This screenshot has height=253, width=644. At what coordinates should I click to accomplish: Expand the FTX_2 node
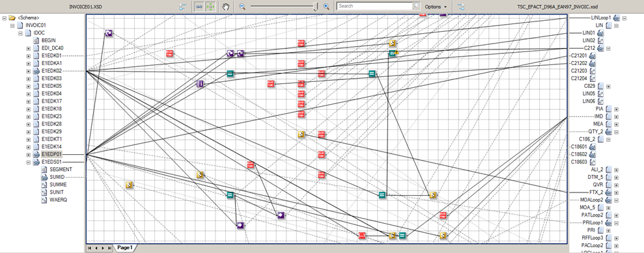[616, 193]
